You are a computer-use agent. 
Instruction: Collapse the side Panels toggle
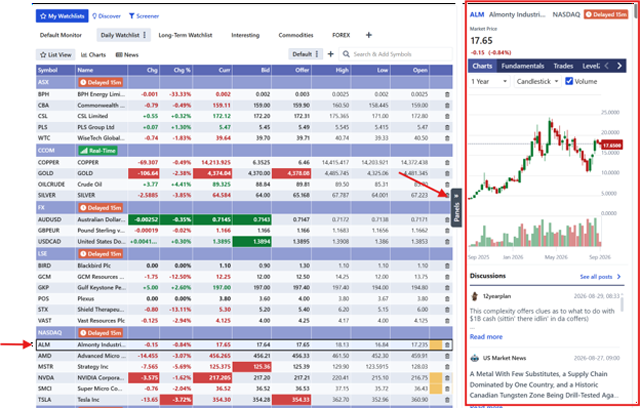coord(457,208)
